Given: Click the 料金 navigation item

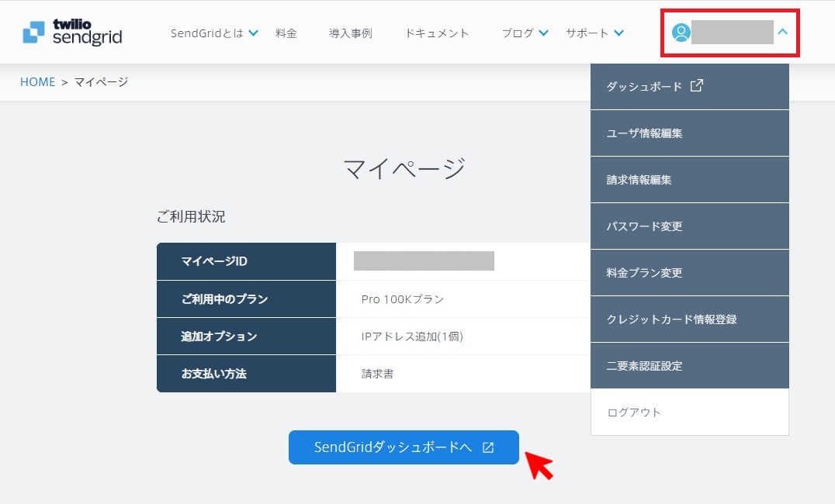Looking at the screenshot, I should (286, 33).
